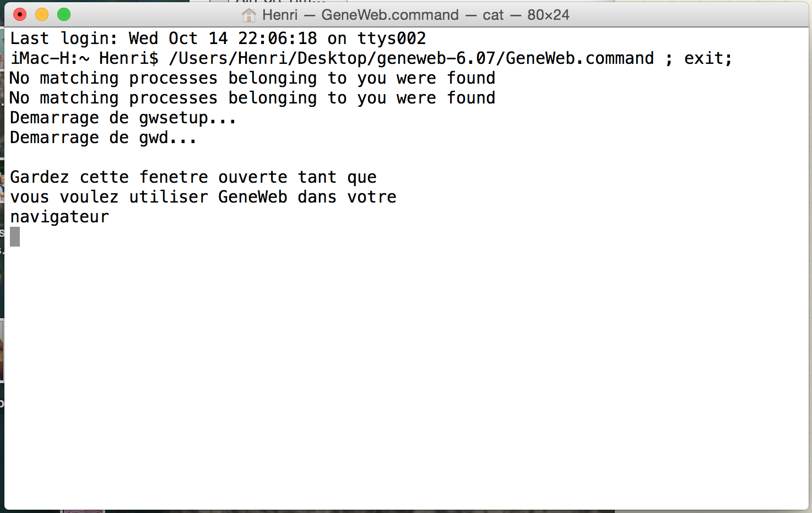Click the word 'navigateur' in terminal output
The height and width of the screenshot is (513, 812).
tap(59, 217)
